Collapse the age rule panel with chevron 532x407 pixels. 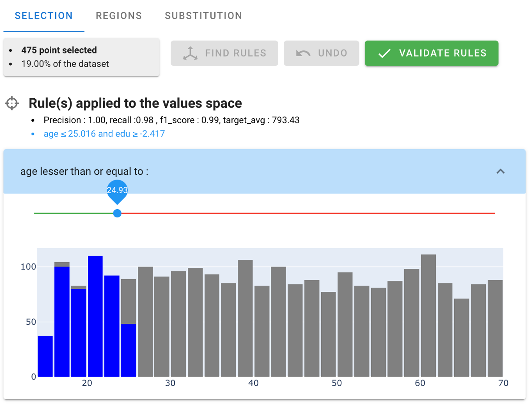501,171
